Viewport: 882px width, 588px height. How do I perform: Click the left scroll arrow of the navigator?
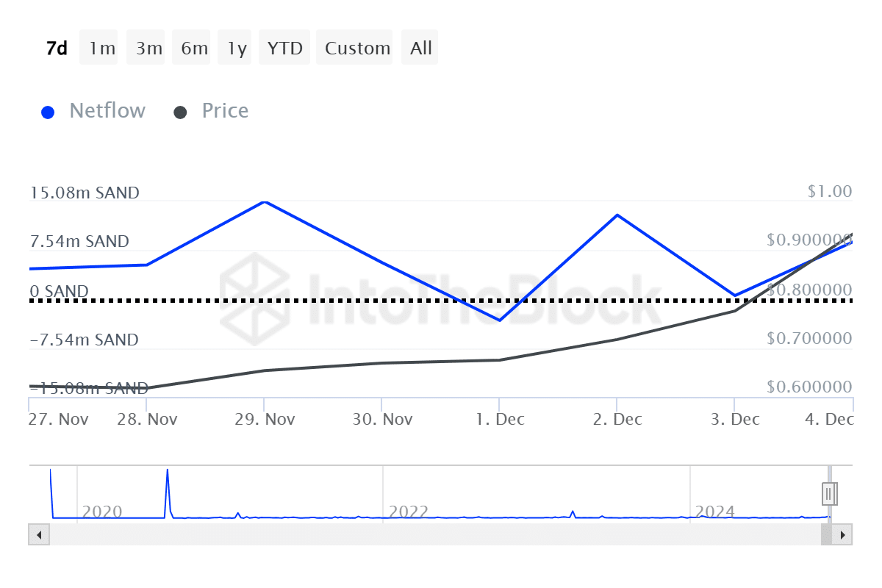point(38,534)
